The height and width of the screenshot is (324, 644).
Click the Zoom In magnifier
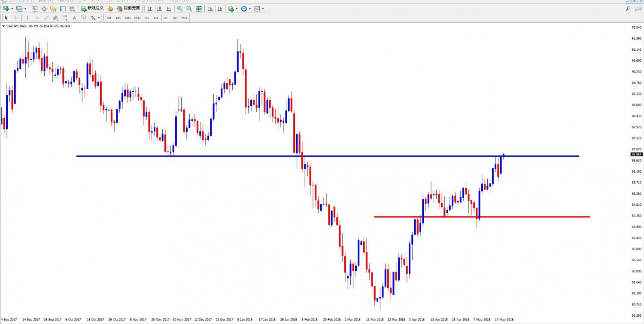pos(180,9)
